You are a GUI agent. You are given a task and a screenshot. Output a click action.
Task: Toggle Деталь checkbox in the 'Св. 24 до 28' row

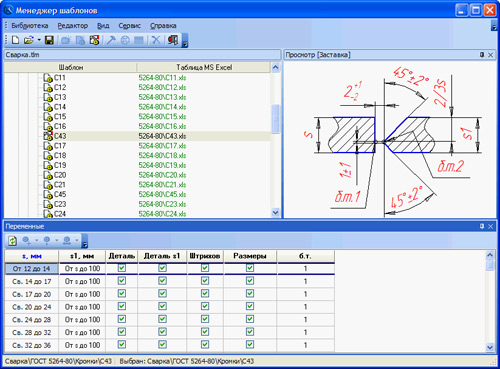click(x=122, y=319)
